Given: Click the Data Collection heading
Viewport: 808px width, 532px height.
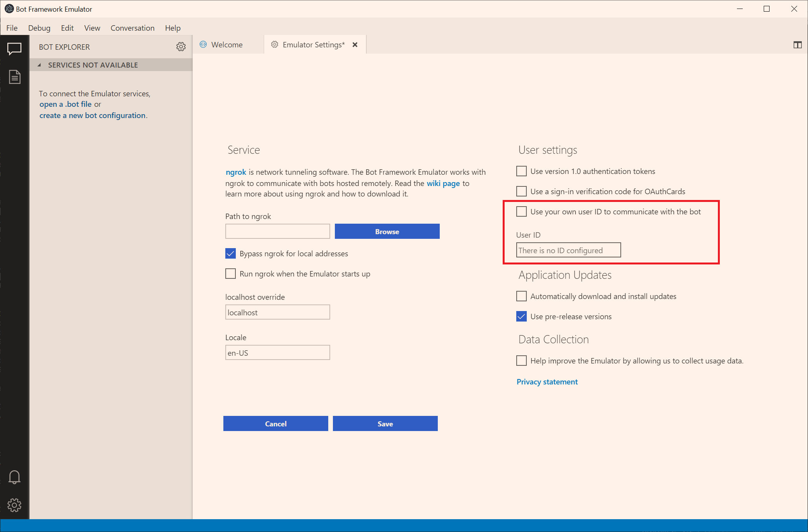Looking at the screenshot, I should tap(554, 339).
